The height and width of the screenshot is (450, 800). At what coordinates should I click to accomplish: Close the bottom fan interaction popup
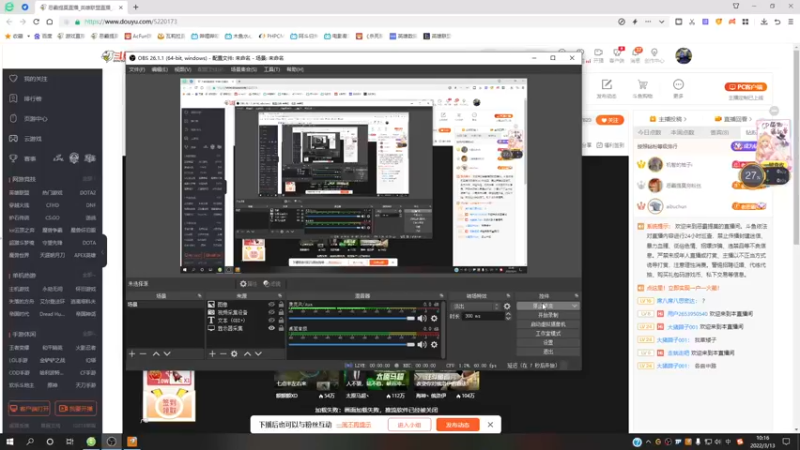point(490,424)
